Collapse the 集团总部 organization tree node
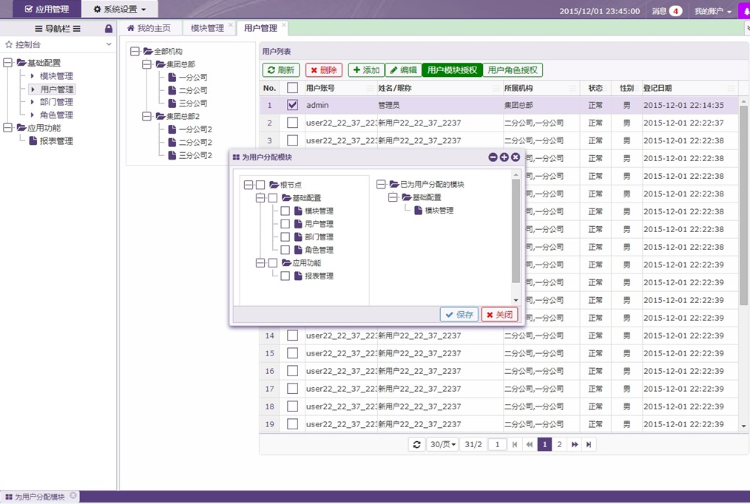Viewport: 750px width, 504px height. pos(147,64)
